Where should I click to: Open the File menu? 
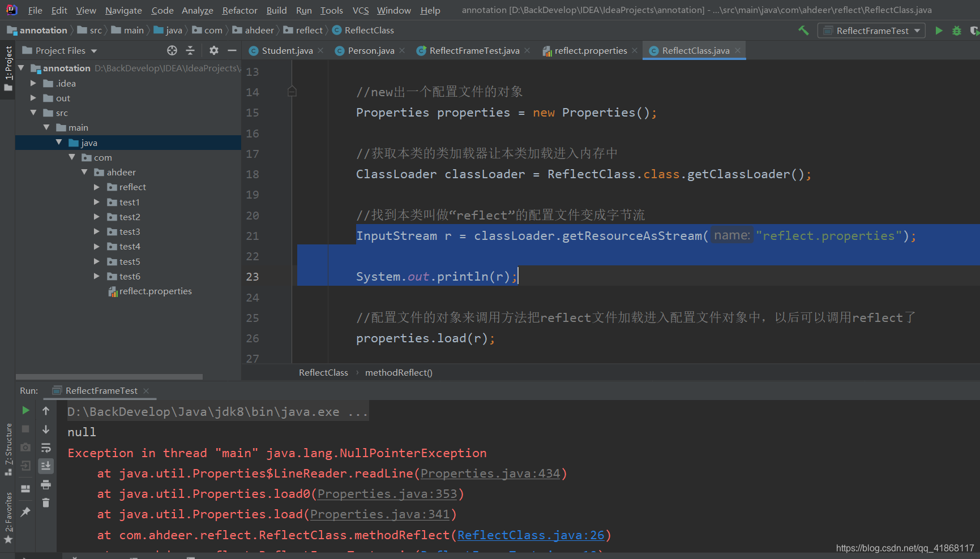coord(35,10)
